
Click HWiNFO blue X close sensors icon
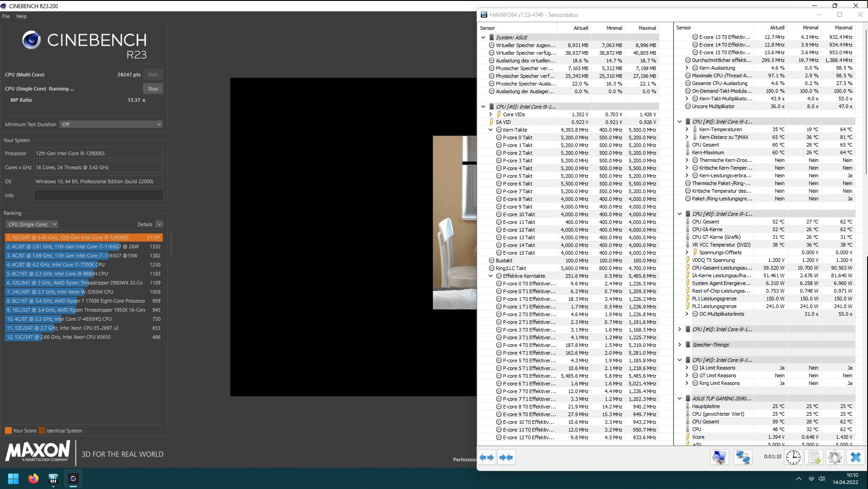[855, 457]
